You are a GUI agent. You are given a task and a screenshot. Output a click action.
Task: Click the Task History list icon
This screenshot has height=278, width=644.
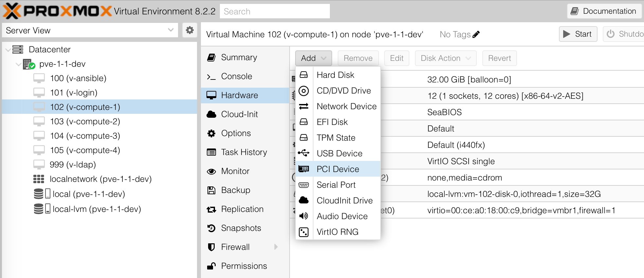pos(211,152)
